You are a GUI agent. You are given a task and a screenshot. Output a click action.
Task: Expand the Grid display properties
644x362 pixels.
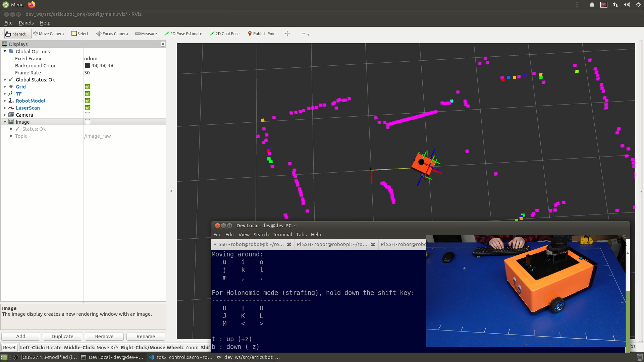click(5, 86)
